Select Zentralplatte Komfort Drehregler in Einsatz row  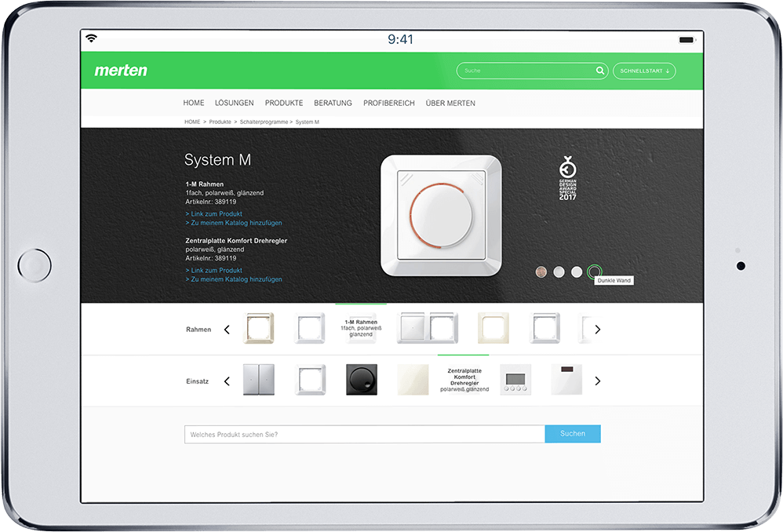pyautogui.click(x=464, y=380)
